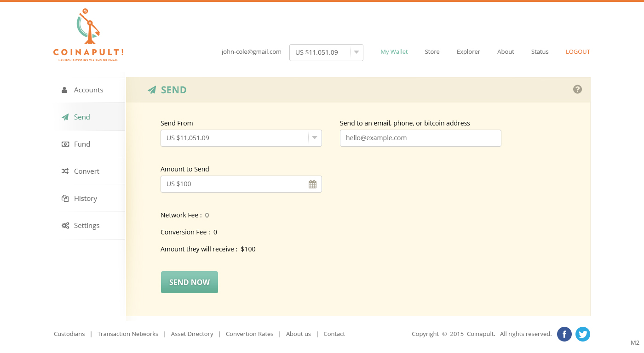
Task: Click the Fund money icon in sidebar
Action: [65, 144]
